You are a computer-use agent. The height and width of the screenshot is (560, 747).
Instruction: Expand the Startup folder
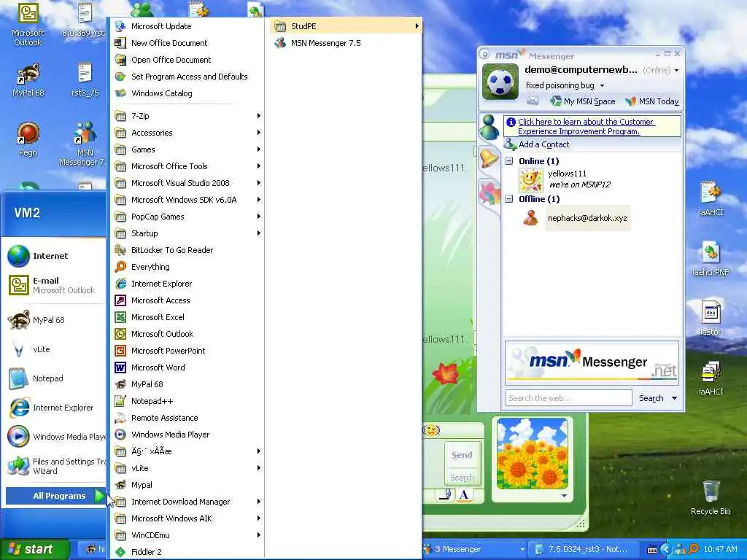(x=187, y=233)
